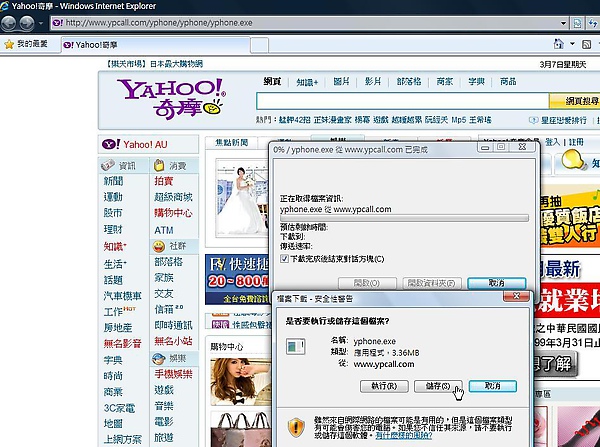Open the ATM sidebar link

point(164,230)
